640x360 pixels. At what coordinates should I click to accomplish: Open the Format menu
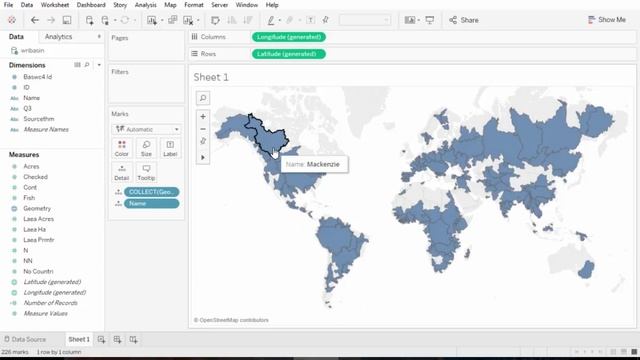pos(193,5)
